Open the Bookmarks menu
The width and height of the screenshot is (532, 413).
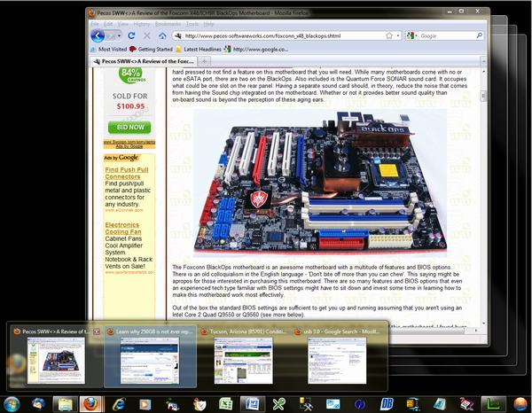(x=168, y=24)
